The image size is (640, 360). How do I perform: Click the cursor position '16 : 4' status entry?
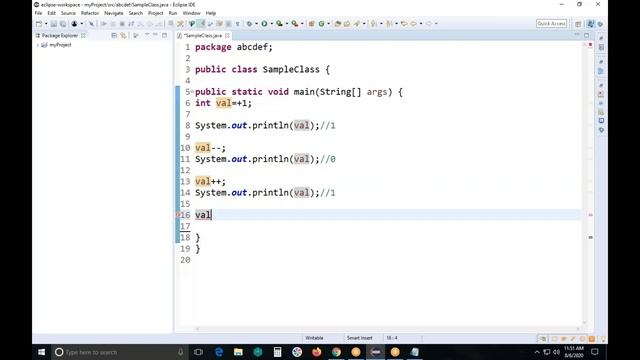tap(392, 338)
